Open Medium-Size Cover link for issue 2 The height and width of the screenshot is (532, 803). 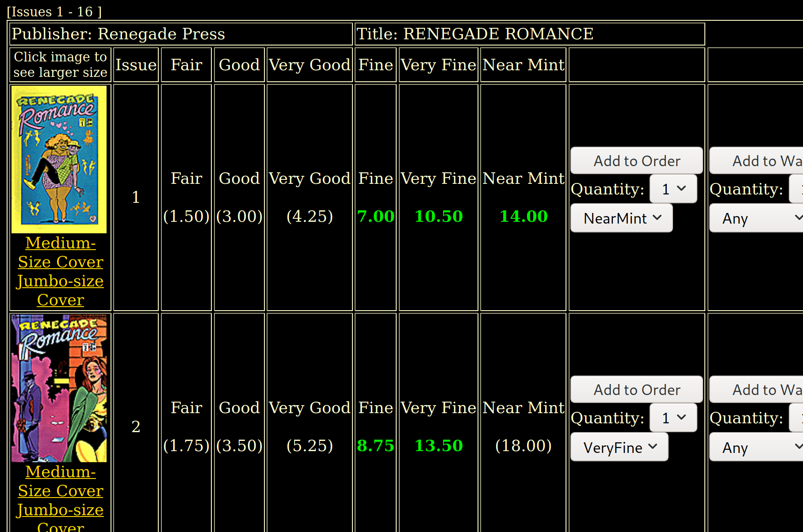[61, 481]
